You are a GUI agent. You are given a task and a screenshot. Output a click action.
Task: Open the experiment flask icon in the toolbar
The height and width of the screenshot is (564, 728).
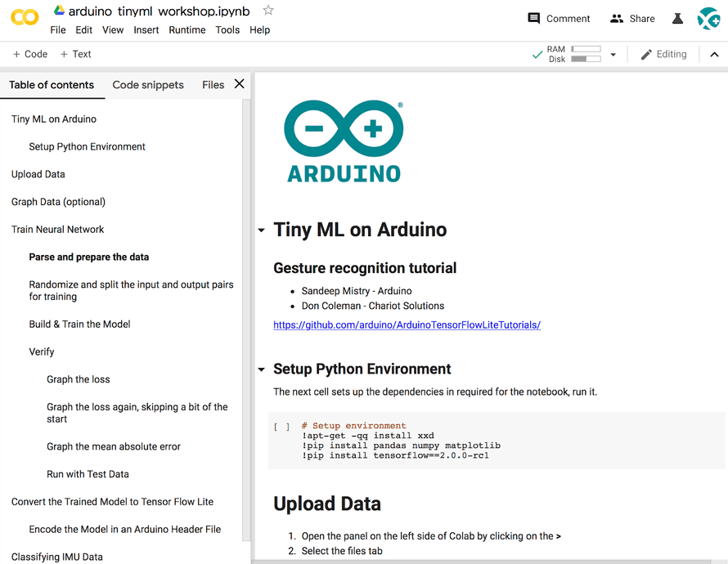click(677, 18)
